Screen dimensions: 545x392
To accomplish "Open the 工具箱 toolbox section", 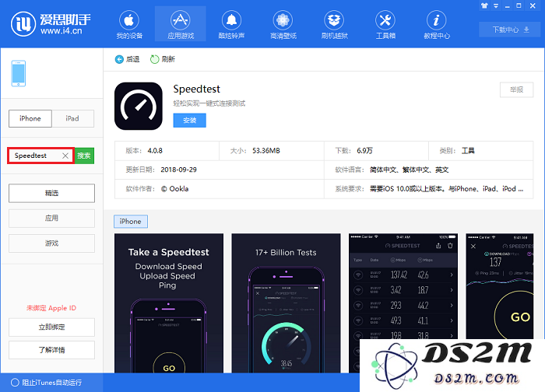I will [x=385, y=24].
